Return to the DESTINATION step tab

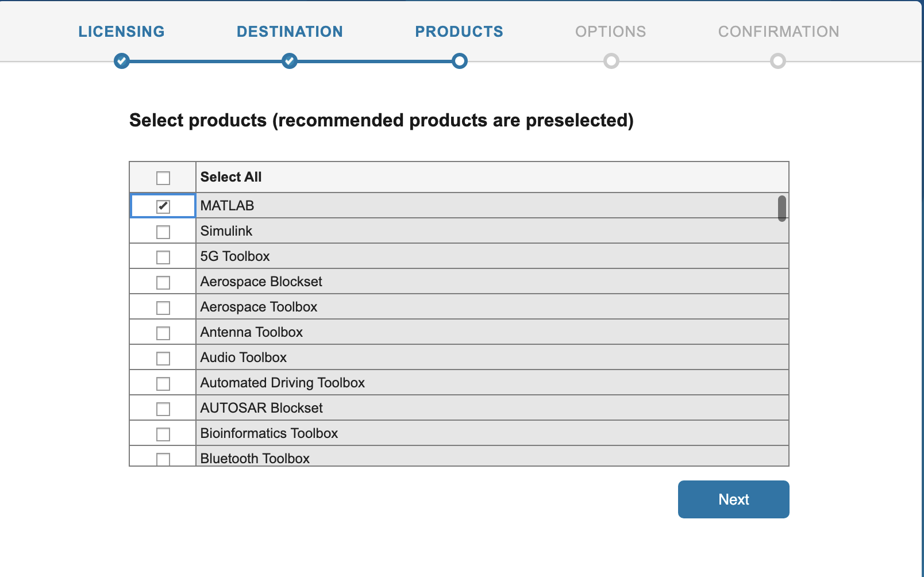click(x=290, y=32)
